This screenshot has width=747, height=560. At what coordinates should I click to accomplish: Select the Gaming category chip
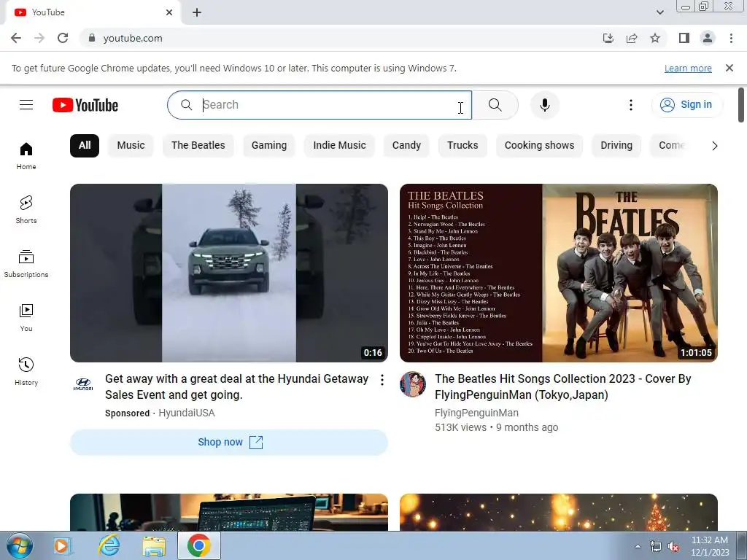coord(269,145)
